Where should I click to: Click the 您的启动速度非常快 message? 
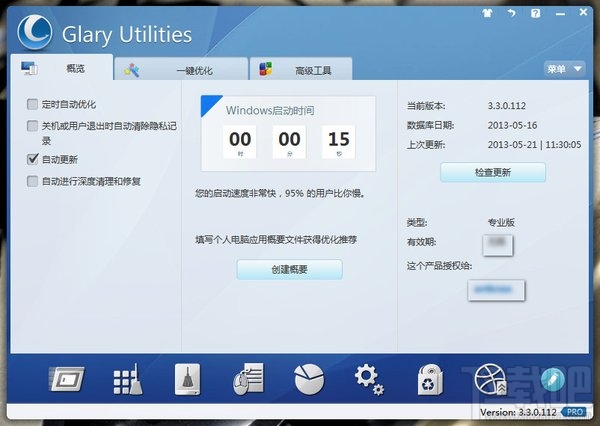coord(280,194)
